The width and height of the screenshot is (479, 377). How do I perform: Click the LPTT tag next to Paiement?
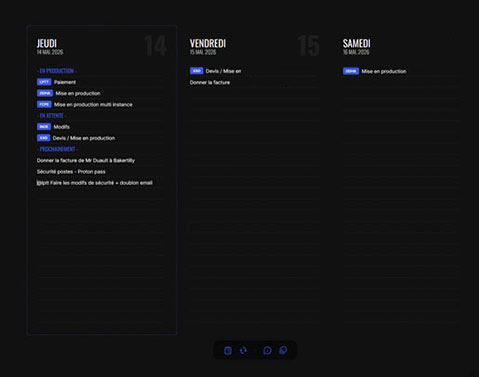click(44, 82)
